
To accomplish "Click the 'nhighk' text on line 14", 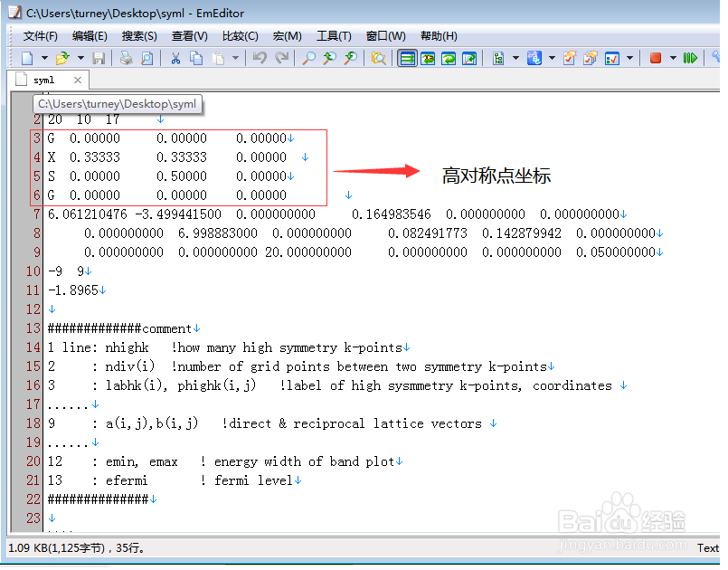I will pos(127,347).
